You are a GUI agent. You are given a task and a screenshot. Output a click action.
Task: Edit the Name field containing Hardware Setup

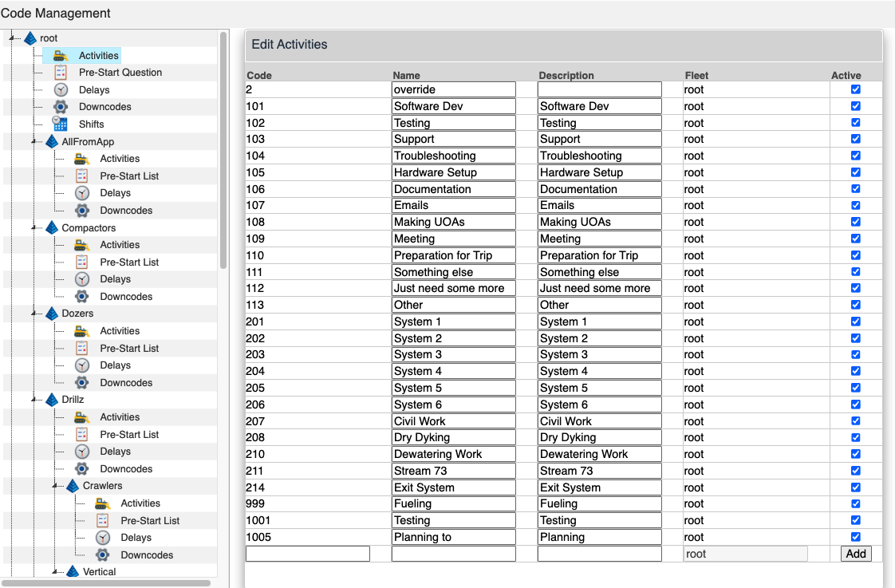point(454,172)
